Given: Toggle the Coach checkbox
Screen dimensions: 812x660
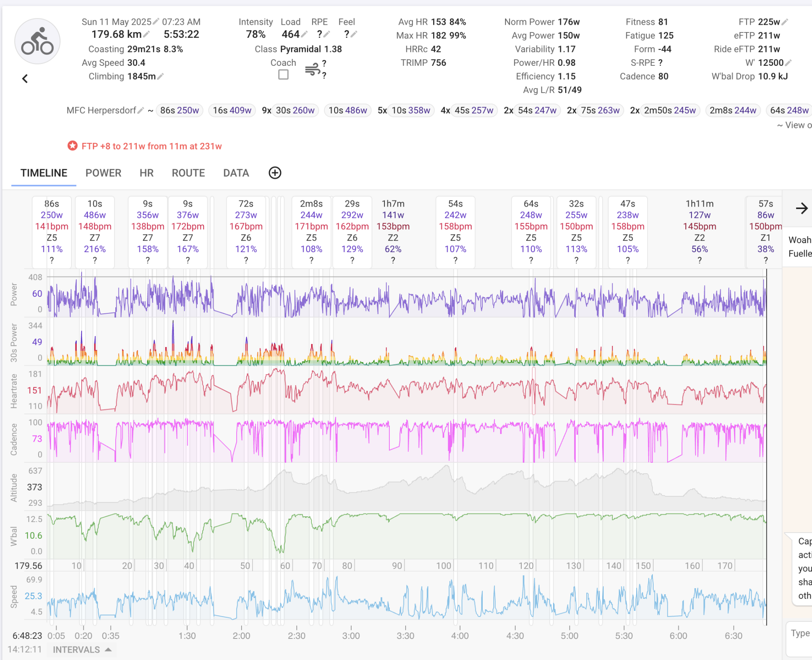Looking at the screenshot, I should point(283,75).
